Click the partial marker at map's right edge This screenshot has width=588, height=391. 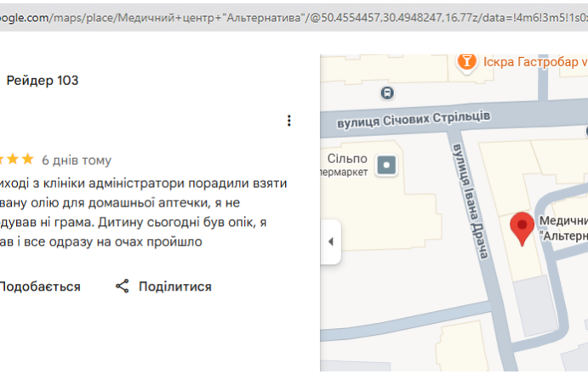click(x=585, y=131)
